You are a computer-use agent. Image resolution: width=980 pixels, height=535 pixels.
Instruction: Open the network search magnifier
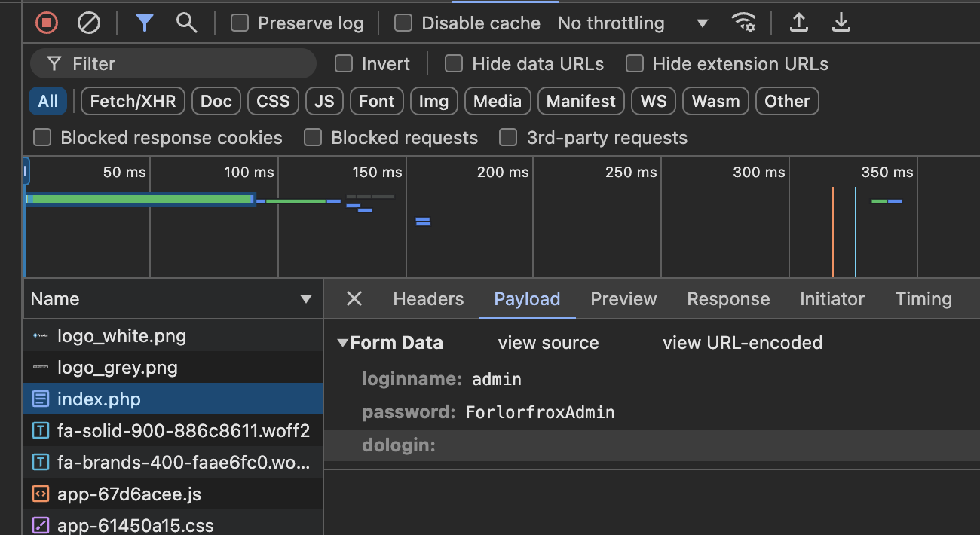[x=186, y=23]
